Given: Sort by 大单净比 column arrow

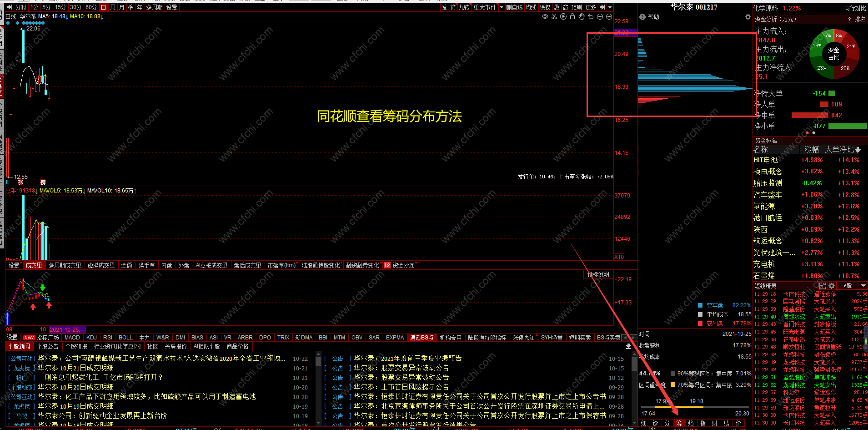Looking at the screenshot, I should coord(858,149).
